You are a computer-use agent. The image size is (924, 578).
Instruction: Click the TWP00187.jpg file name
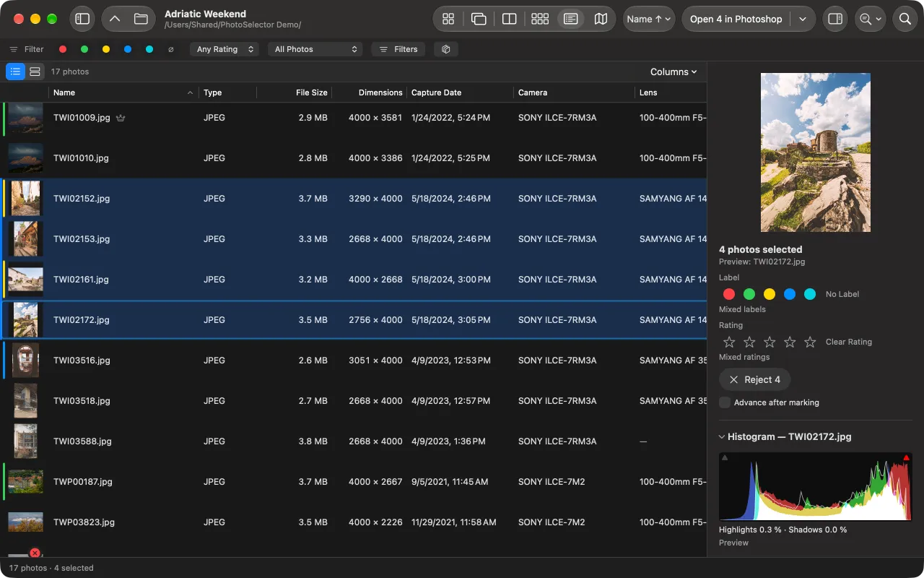pos(83,481)
